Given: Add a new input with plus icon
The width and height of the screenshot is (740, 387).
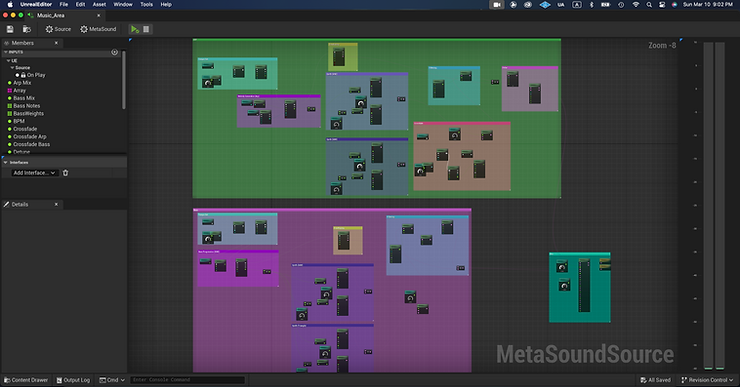Looking at the screenshot, I should point(114,52).
